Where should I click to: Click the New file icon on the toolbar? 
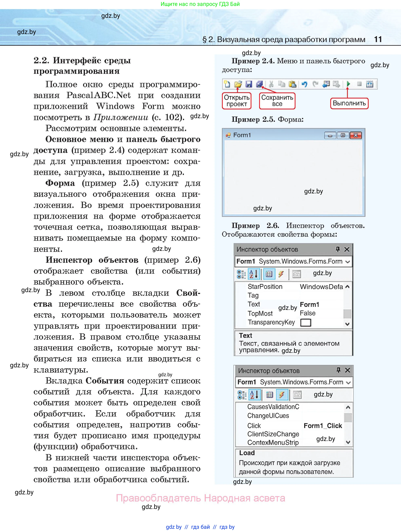227,84
